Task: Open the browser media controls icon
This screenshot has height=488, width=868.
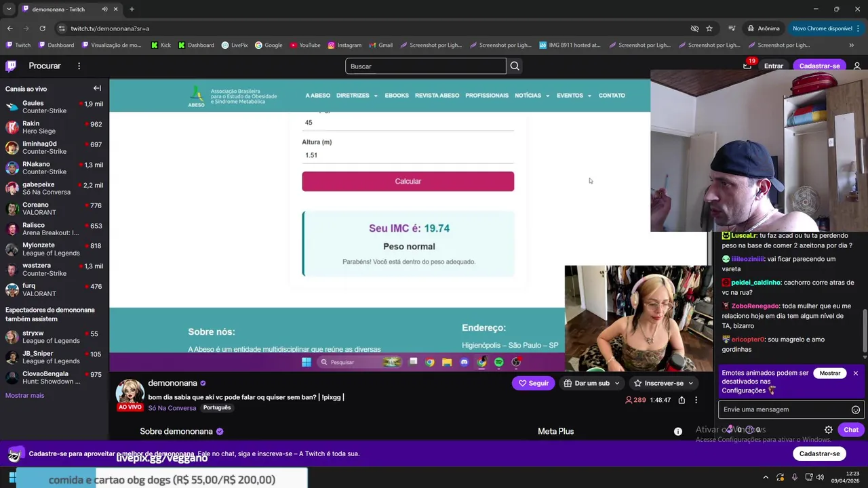Action: click(732, 28)
